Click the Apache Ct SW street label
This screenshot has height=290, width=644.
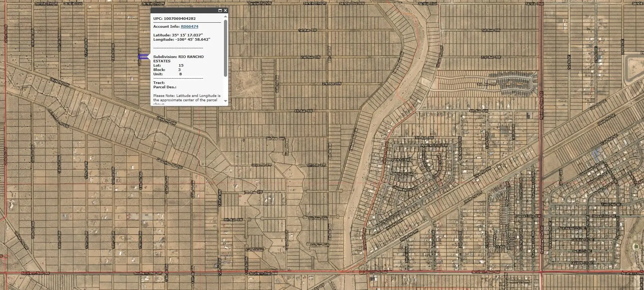[402, 174]
